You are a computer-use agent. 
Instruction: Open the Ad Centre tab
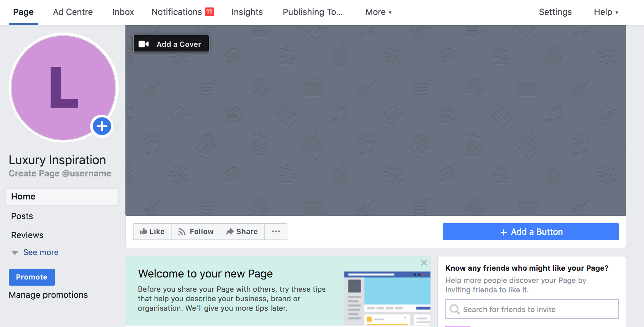[x=73, y=12]
